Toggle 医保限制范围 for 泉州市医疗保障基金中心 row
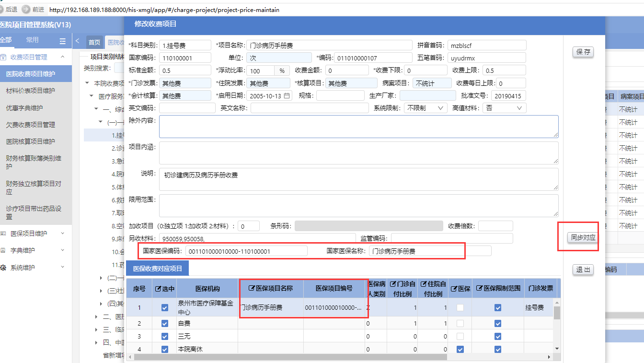 click(498, 308)
